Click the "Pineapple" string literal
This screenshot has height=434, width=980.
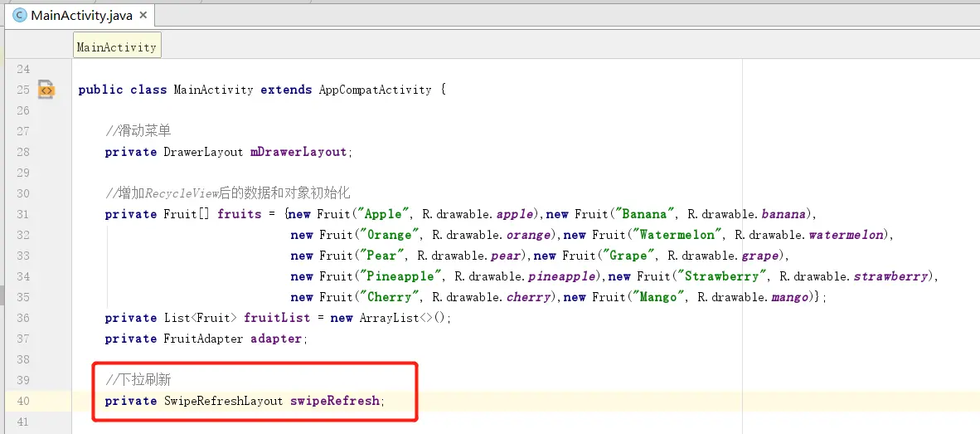point(400,276)
